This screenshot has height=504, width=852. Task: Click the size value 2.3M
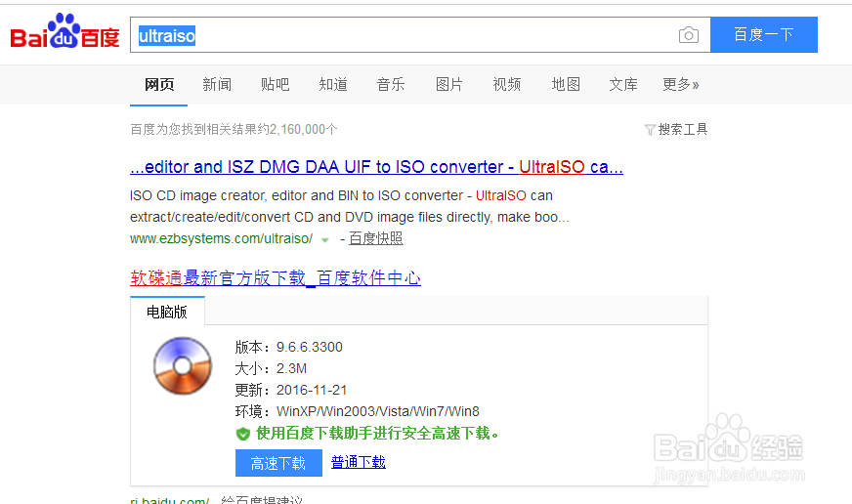[x=291, y=369]
